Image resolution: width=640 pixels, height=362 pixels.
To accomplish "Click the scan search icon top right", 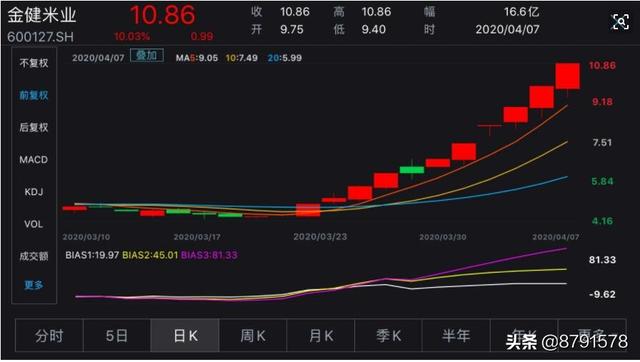I will point(620,22).
